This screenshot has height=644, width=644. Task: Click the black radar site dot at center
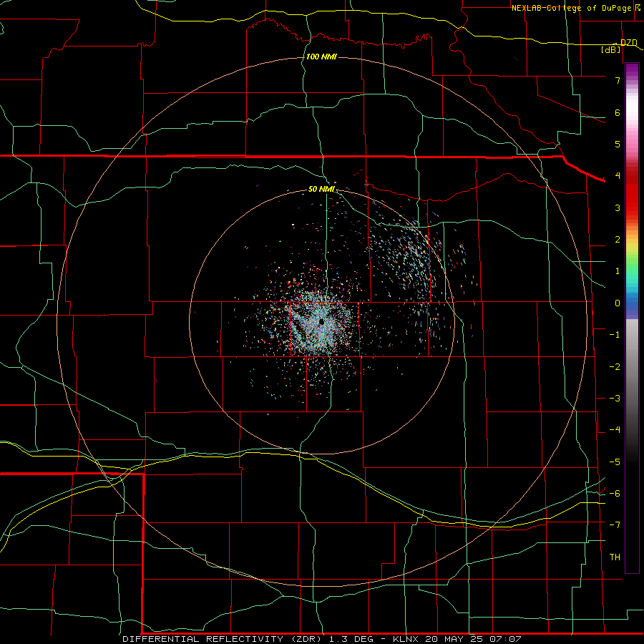coord(321,323)
